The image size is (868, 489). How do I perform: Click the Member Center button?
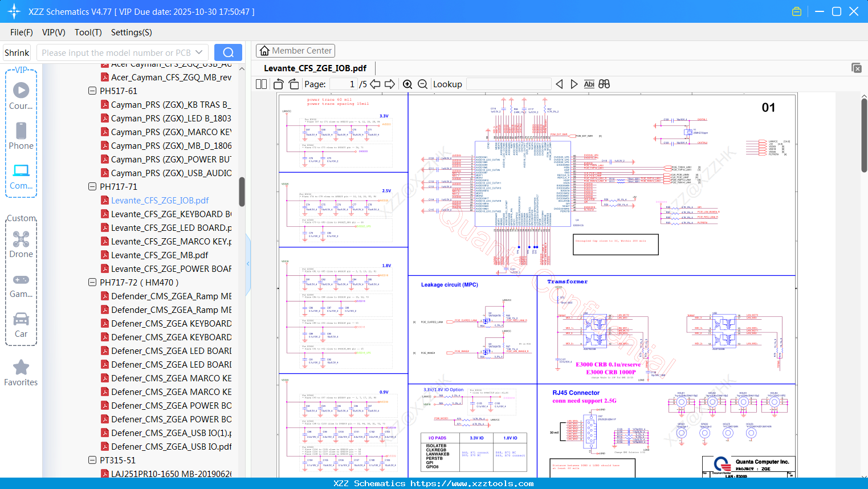pos(295,51)
